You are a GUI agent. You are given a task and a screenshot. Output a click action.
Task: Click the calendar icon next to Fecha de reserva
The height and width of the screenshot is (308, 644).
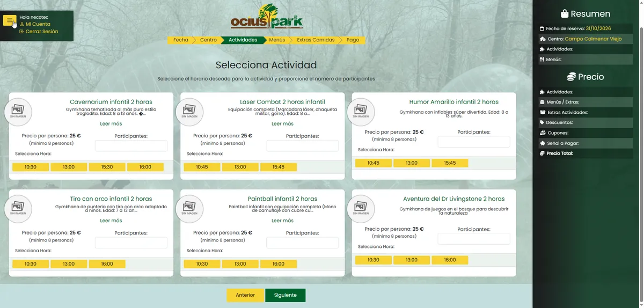pyautogui.click(x=542, y=28)
